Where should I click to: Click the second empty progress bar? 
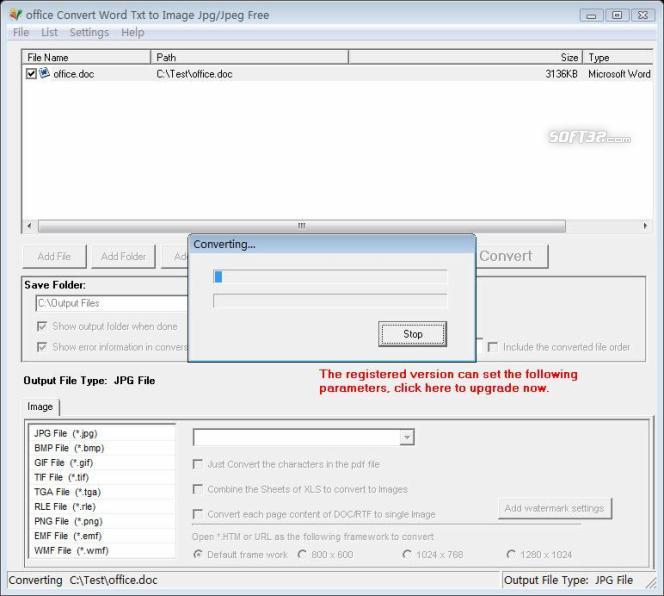tap(330, 301)
